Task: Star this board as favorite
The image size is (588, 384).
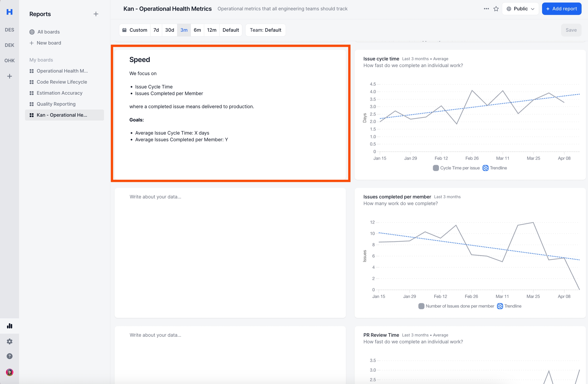Action: 496,9
